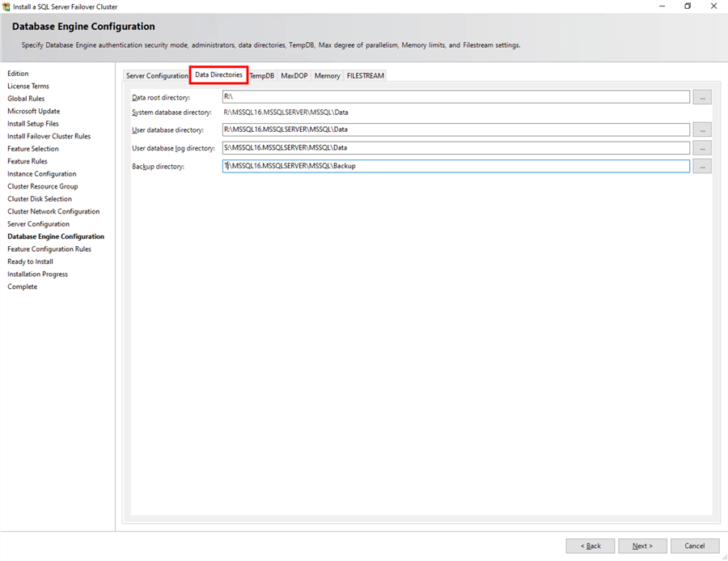The image size is (728, 561).
Task: Select the Install Setup Files step
Action: pos(33,124)
